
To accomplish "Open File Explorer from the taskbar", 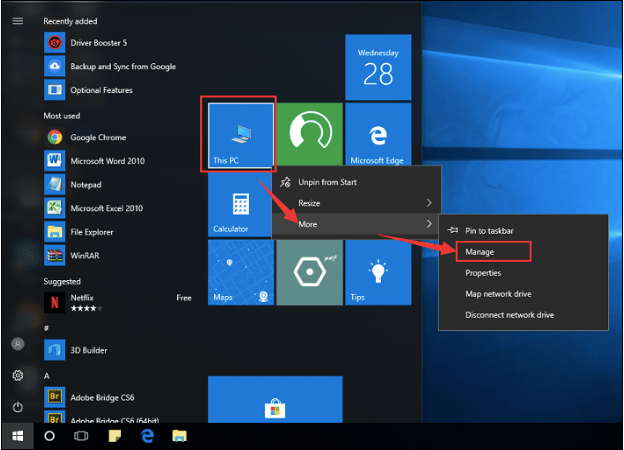I will click(x=179, y=436).
